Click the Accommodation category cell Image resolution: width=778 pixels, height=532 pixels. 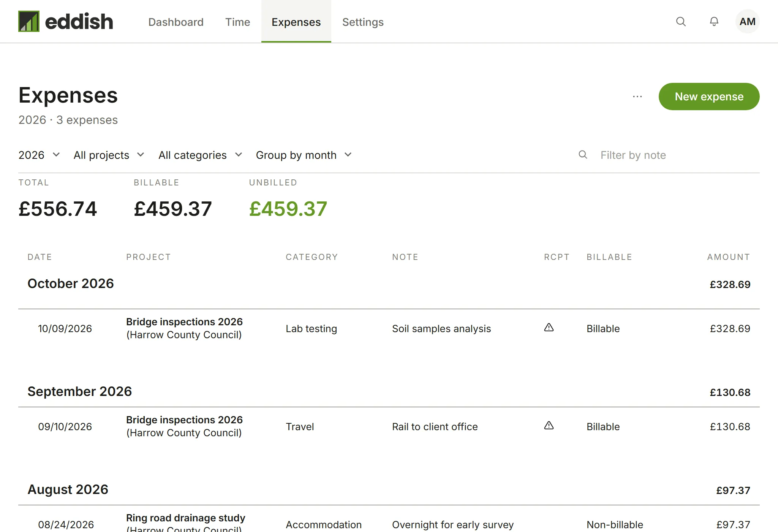[x=324, y=525]
